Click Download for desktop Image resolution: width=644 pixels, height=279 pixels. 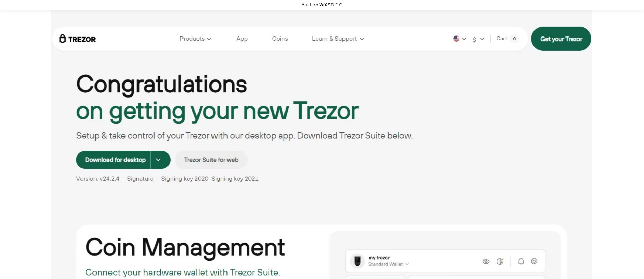(x=114, y=160)
